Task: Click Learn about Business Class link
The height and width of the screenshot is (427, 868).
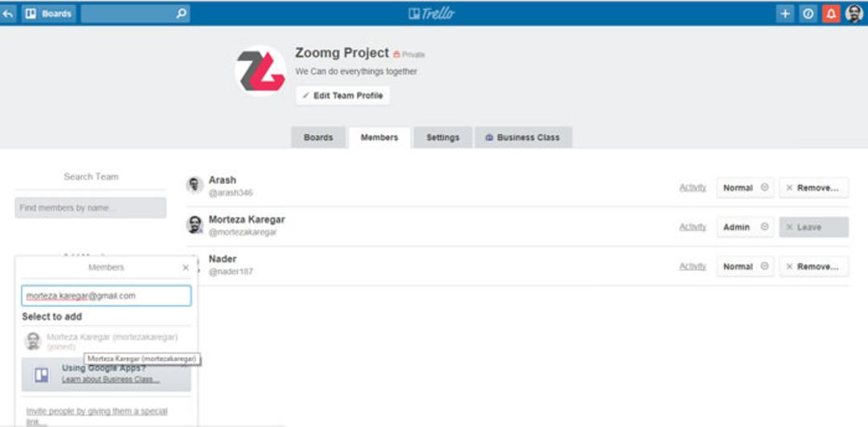Action: click(111, 380)
